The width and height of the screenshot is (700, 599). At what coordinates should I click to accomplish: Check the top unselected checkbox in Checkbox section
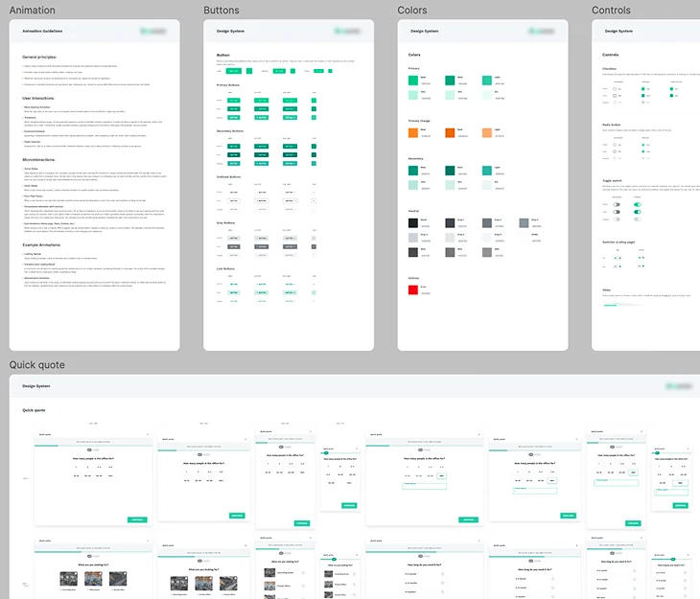[x=615, y=89]
